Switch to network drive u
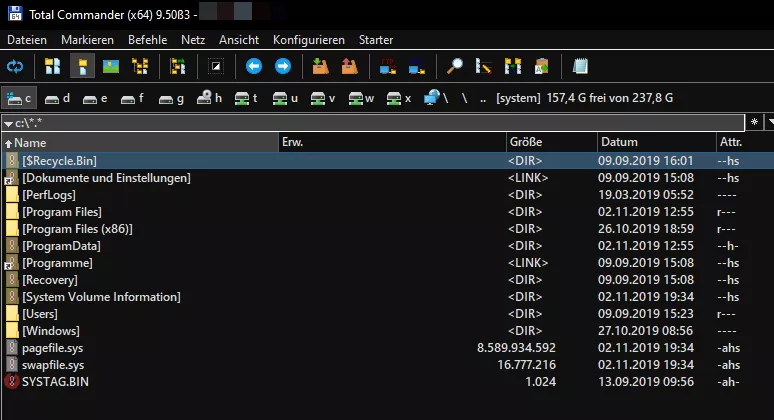The image size is (774, 420). pyautogui.click(x=285, y=98)
